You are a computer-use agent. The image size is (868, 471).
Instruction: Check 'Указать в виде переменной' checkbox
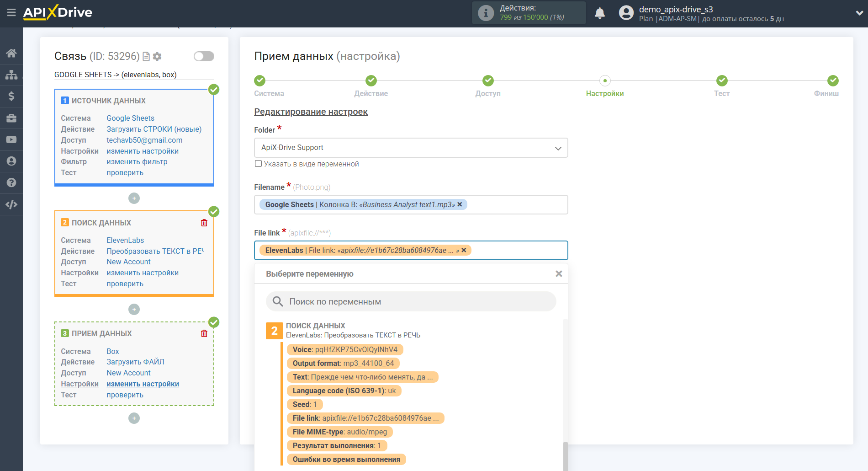259,164
